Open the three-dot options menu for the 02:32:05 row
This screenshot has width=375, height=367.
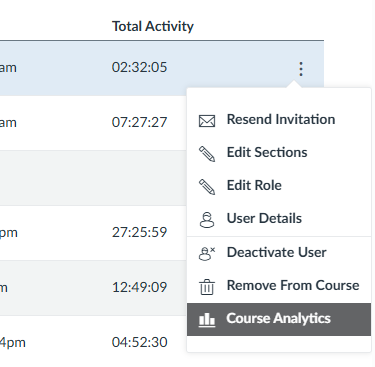[x=301, y=69]
